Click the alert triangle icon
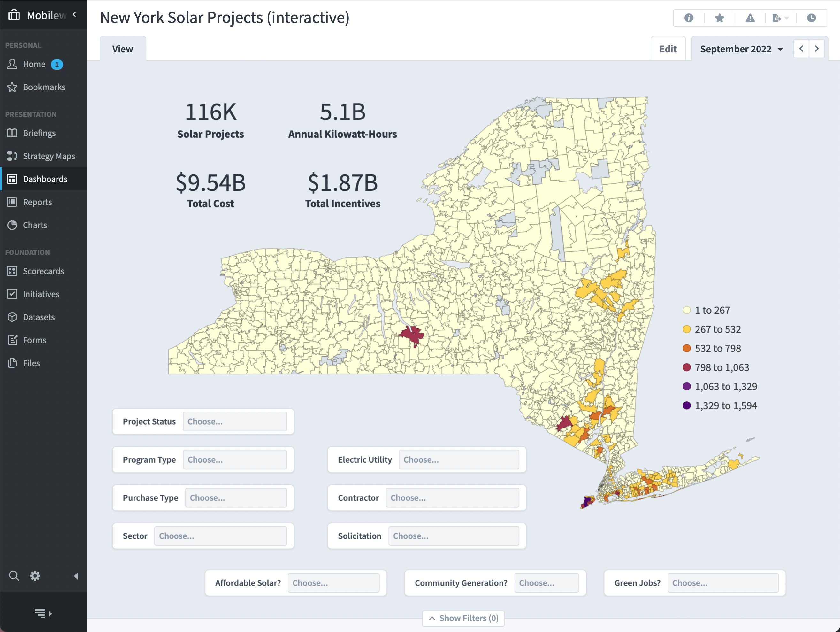Image resolution: width=840 pixels, height=632 pixels. [x=750, y=18]
